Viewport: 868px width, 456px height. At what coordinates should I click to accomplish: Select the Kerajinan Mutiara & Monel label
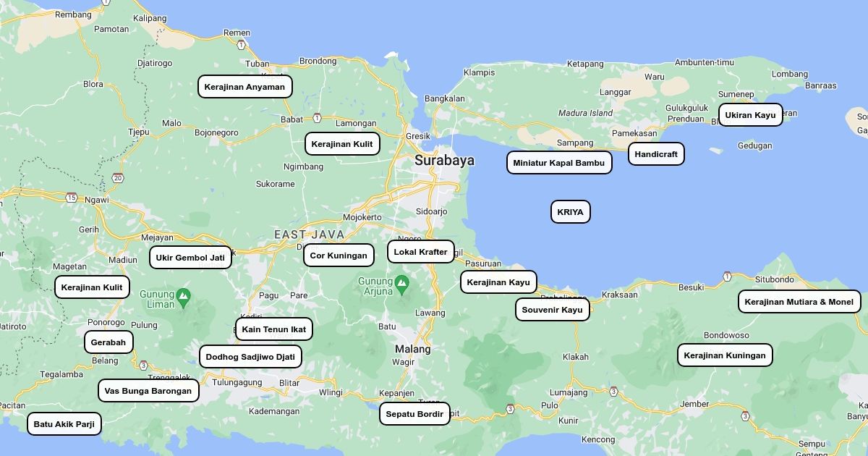click(799, 302)
